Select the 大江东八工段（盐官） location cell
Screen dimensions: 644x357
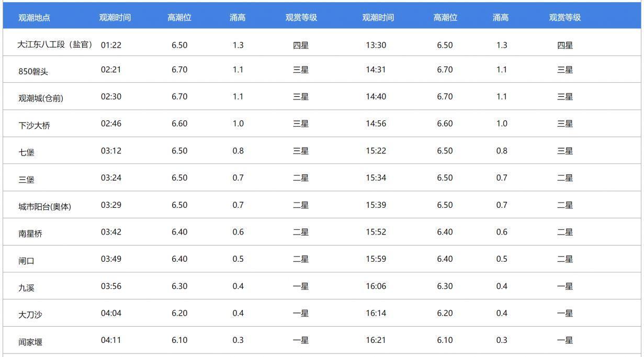pyautogui.click(x=54, y=45)
